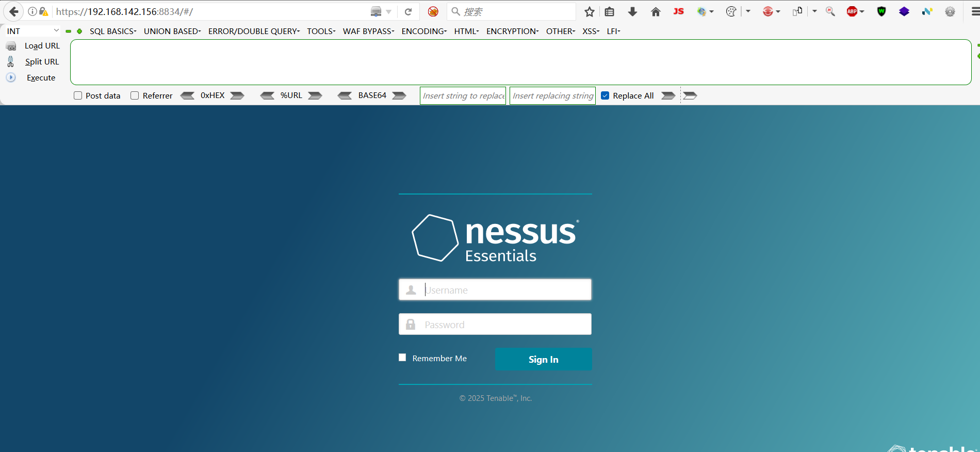
Task: Click Load URL
Action: tap(42, 46)
